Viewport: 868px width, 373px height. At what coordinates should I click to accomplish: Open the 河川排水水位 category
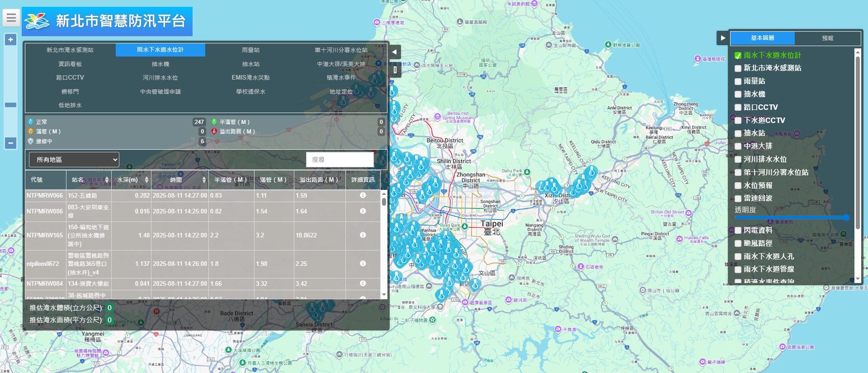[160, 78]
